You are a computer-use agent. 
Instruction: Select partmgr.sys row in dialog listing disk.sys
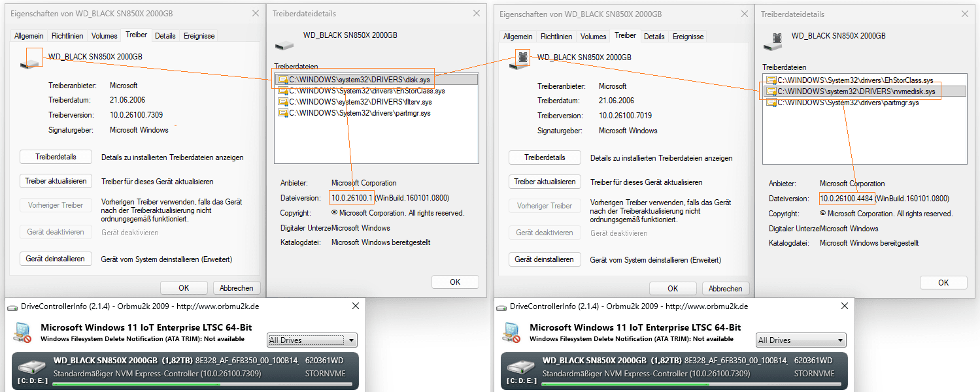pyautogui.click(x=377, y=114)
